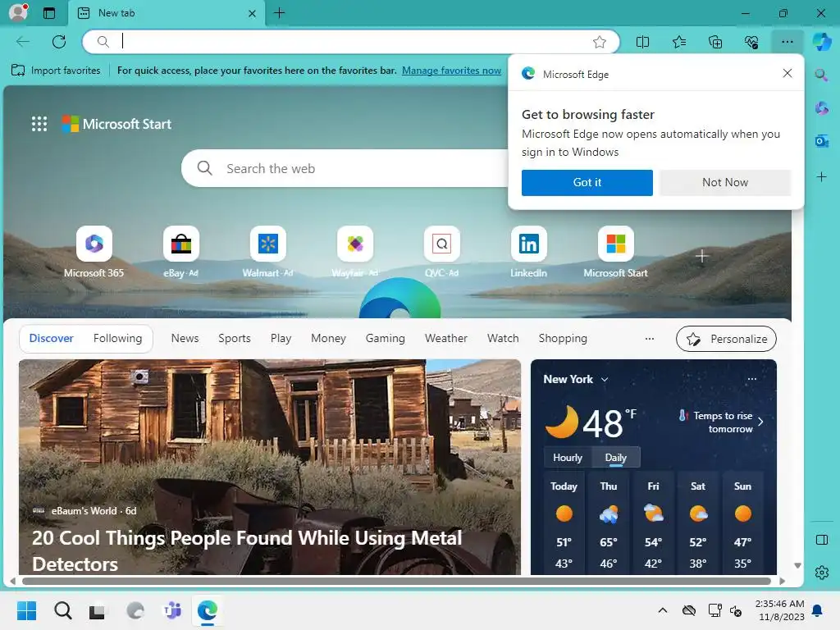Open the Gaming category

click(386, 339)
